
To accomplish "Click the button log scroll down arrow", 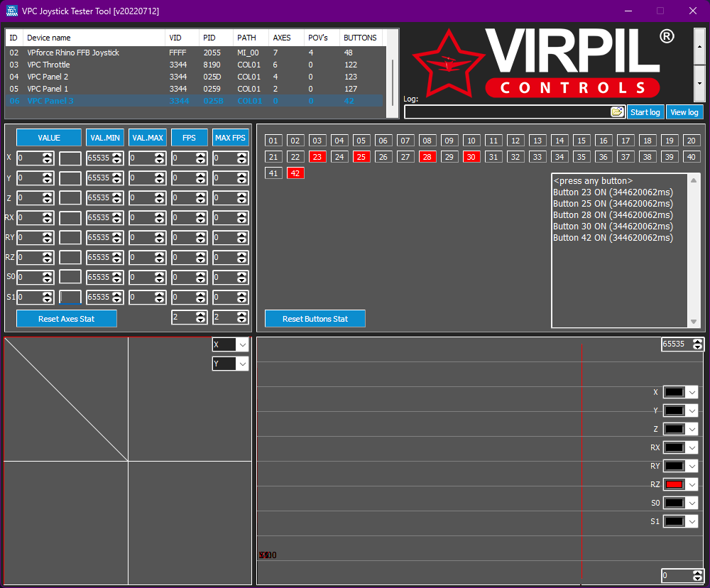I will click(x=693, y=322).
